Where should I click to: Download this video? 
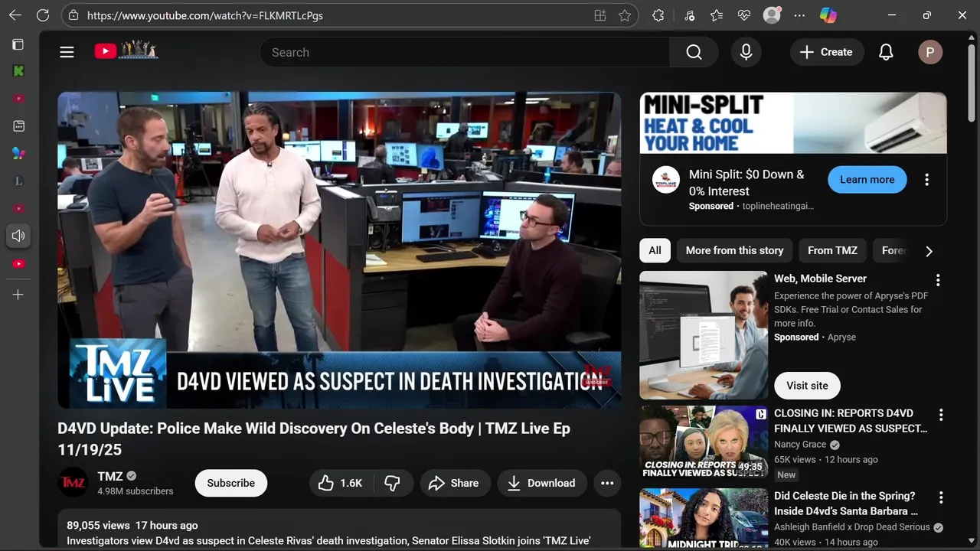pos(541,483)
